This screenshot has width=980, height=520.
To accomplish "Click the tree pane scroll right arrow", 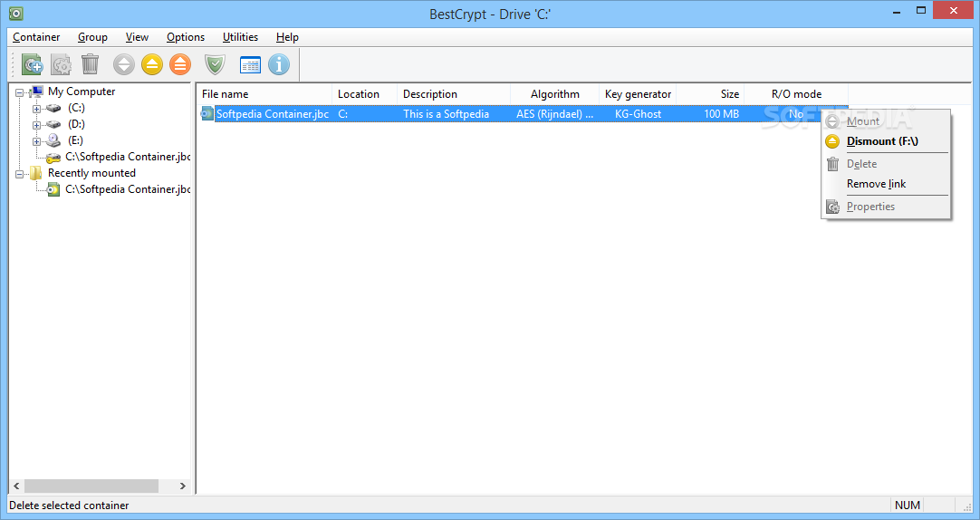I will (x=182, y=486).
